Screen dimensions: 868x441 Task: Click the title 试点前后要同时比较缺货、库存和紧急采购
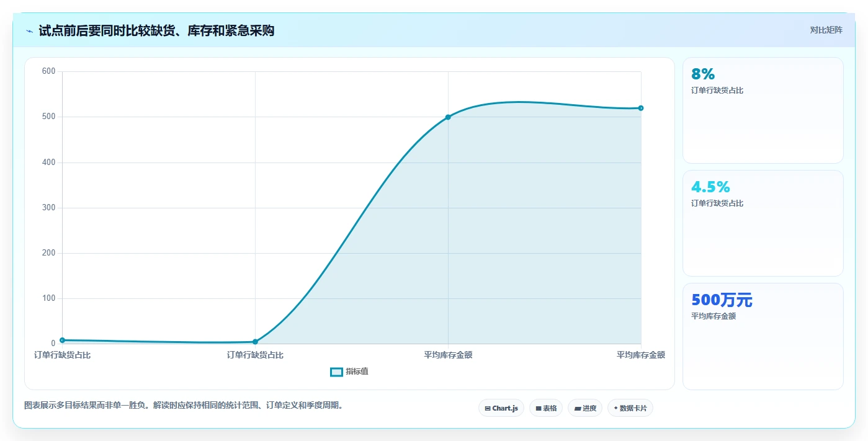point(156,30)
